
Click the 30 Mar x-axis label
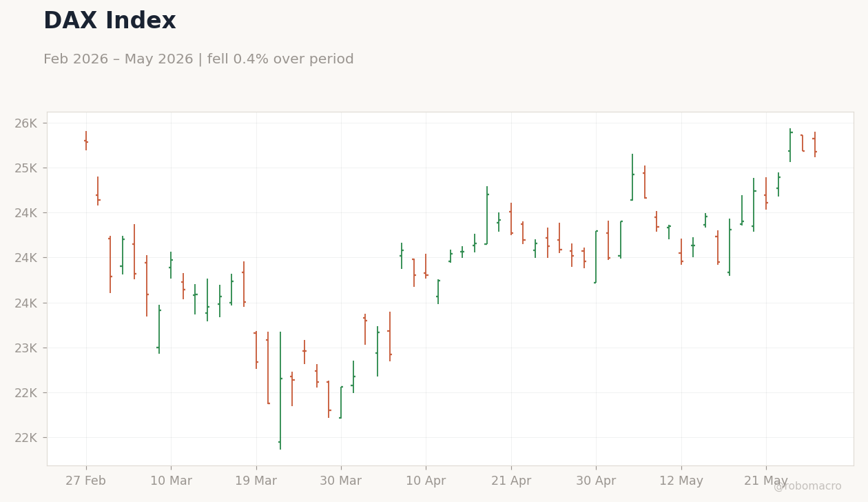341,481
